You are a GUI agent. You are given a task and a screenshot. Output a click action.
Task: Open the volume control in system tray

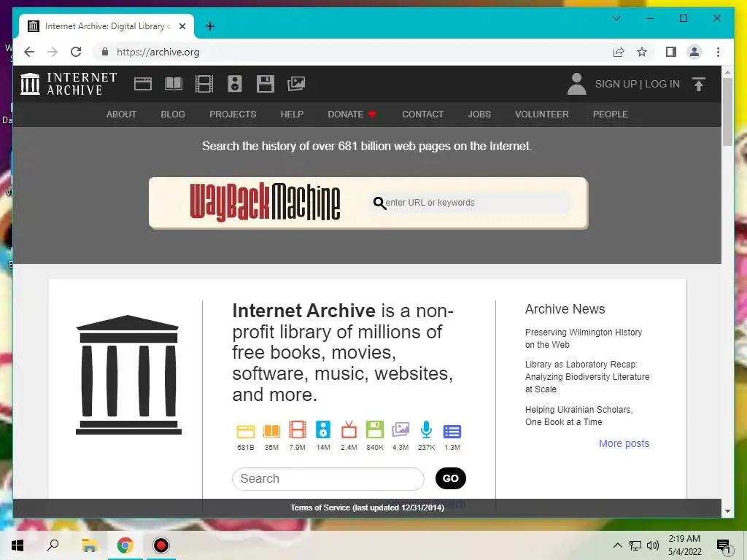point(653,545)
